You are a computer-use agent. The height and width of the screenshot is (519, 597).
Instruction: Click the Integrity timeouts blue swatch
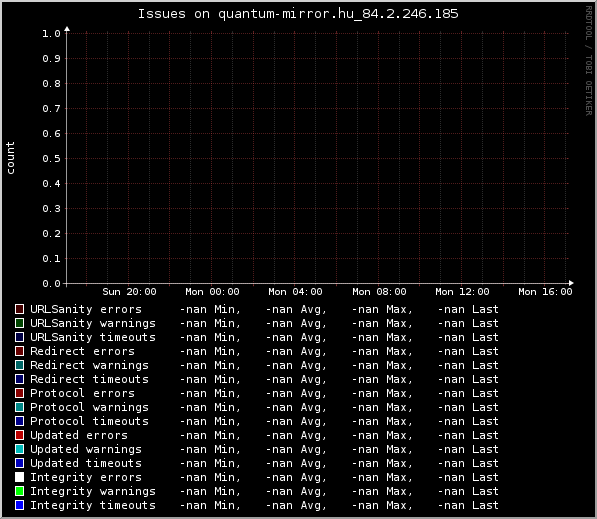pyautogui.click(x=19, y=505)
